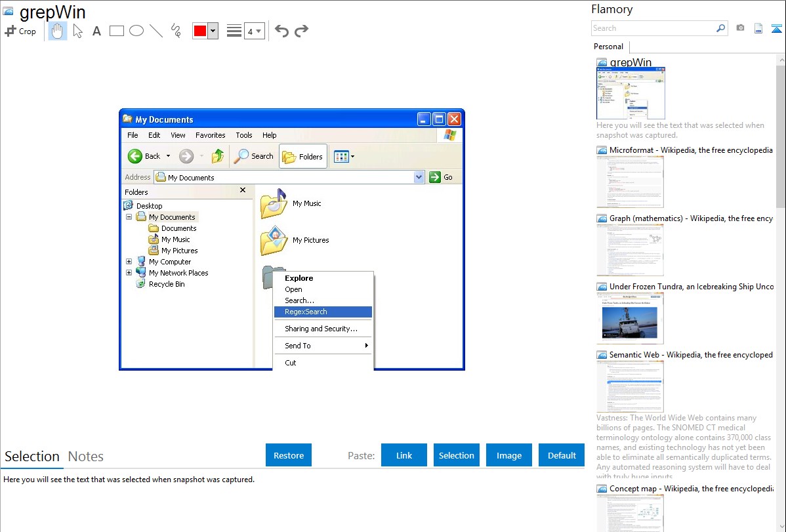
Task: Click the My Music folder icon
Action: point(273,203)
